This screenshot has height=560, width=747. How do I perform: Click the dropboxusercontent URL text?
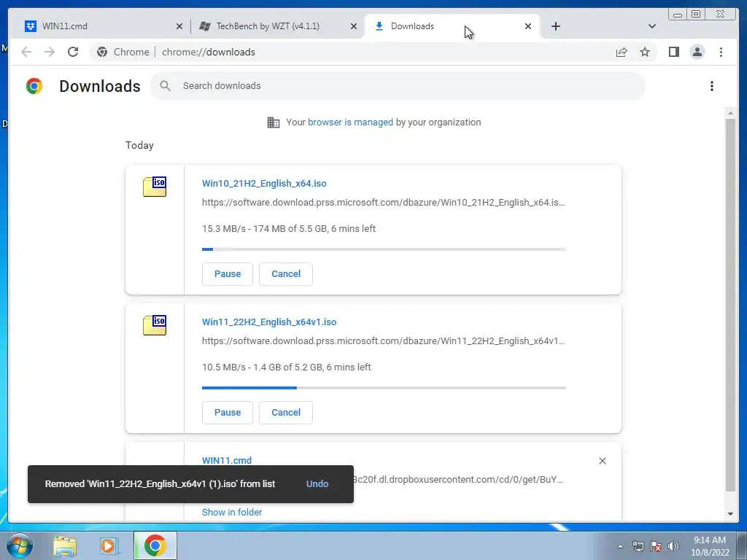tap(459, 480)
